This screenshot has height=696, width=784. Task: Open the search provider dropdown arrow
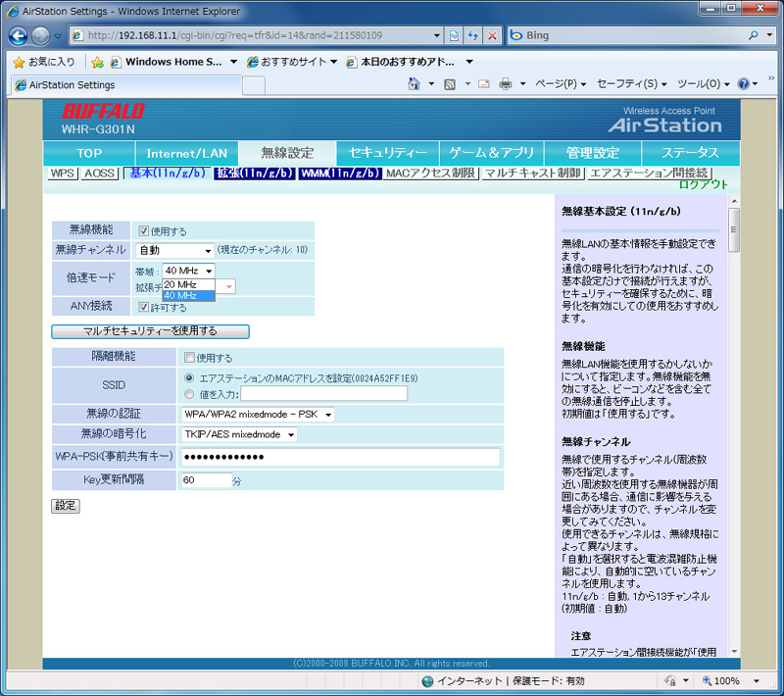tap(770, 35)
